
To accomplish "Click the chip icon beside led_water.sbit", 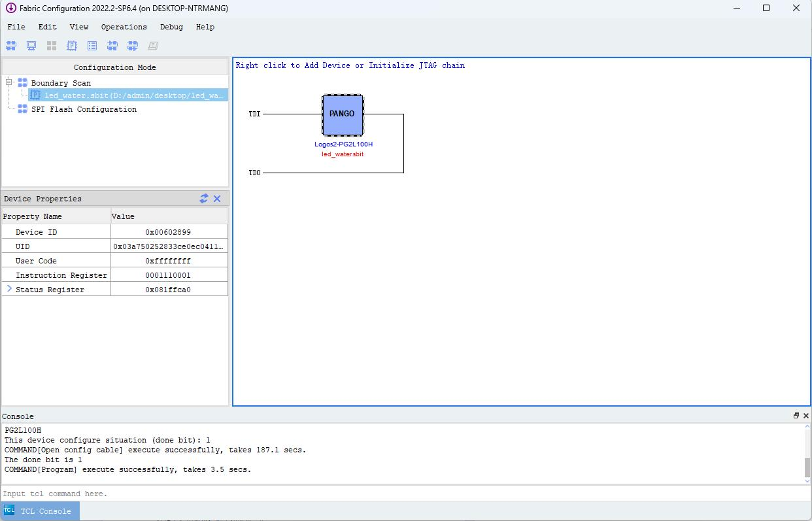I will tap(35, 95).
